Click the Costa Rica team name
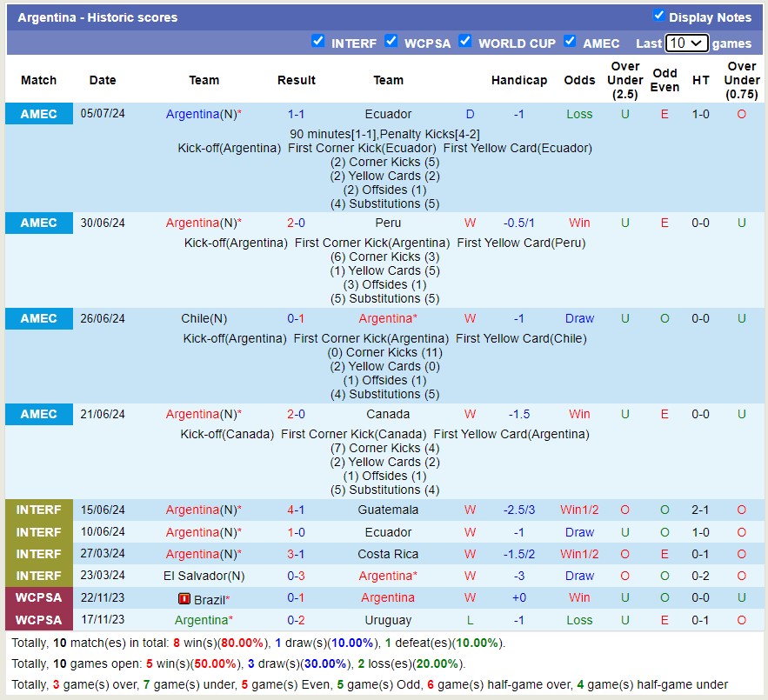This screenshot has width=768, height=700. [388, 554]
